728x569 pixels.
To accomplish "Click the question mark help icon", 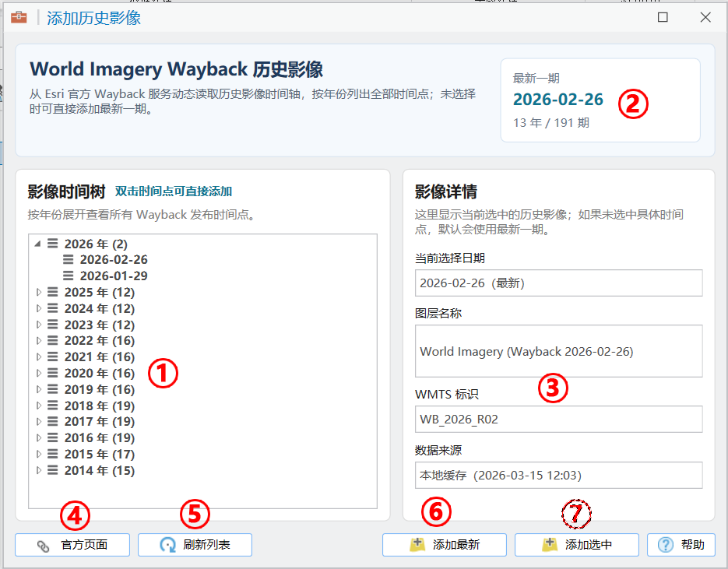I will 665,545.
